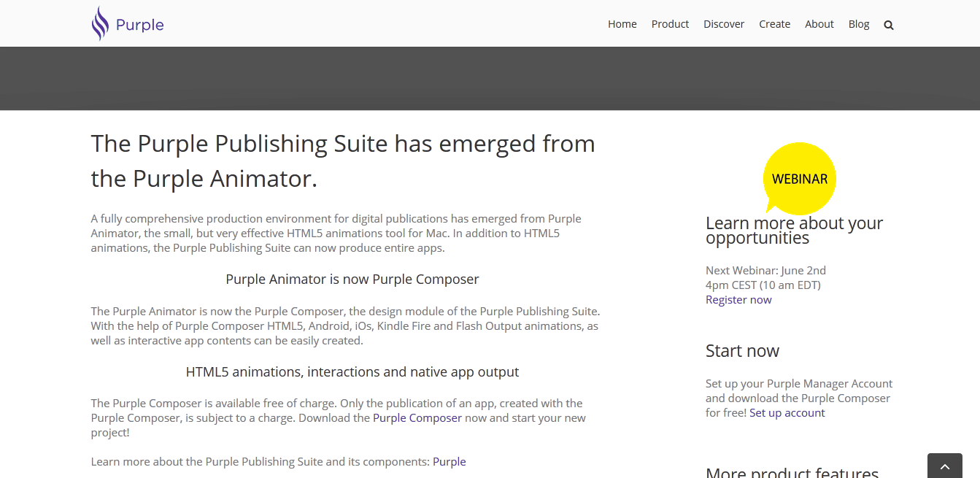Follow the Purple Composer download link
Image resolution: width=980 pixels, height=478 pixels.
(417, 418)
